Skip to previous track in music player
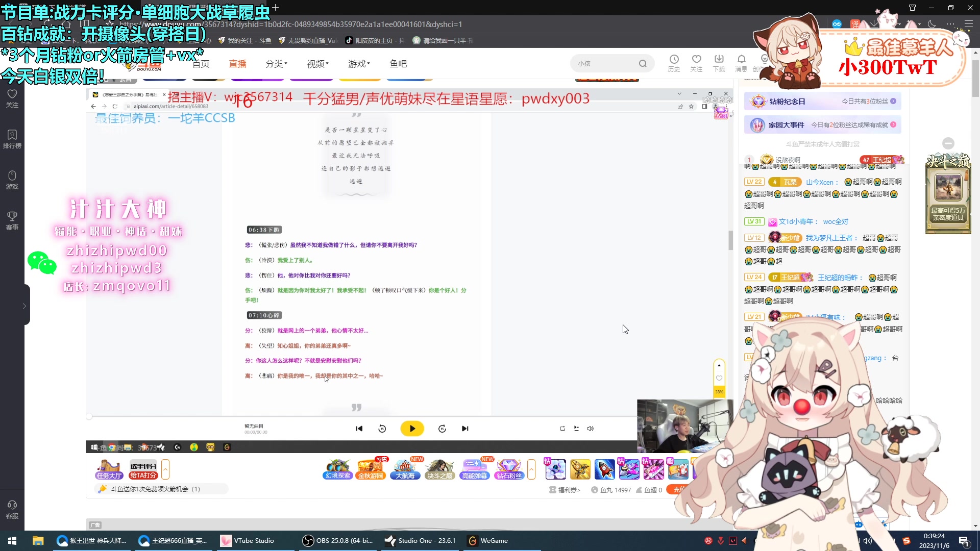 [x=359, y=429]
